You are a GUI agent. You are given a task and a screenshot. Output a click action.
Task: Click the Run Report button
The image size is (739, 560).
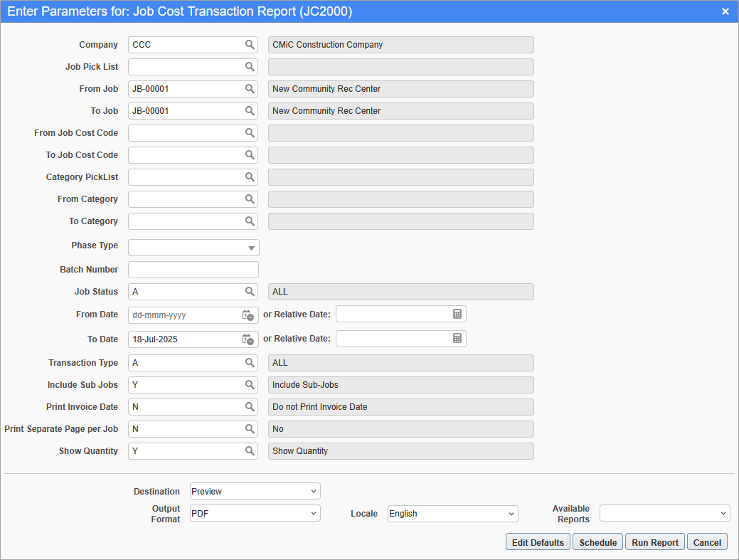655,542
